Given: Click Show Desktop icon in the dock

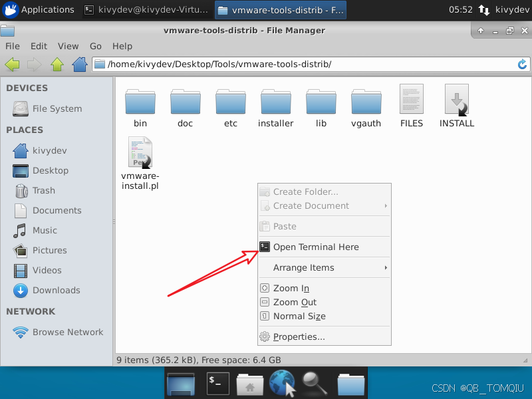Looking at the screenshot, I should click(x=181, y=384).
